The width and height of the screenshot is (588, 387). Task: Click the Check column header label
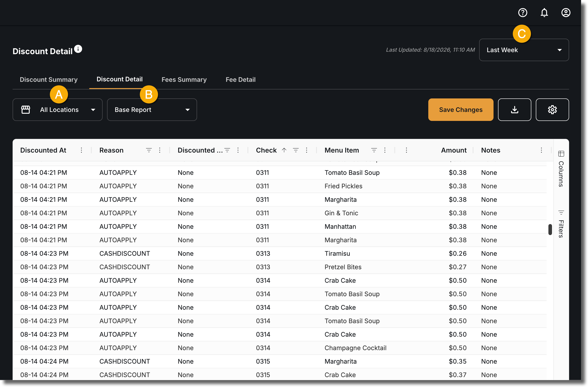point(266,150)
